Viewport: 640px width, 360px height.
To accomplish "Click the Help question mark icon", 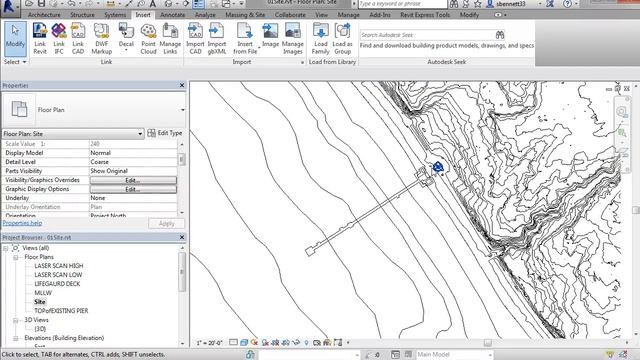I will (567, 4).
